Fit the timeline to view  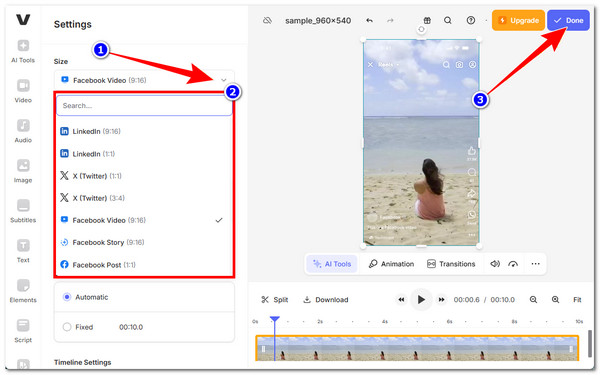(x=577, y=300)
